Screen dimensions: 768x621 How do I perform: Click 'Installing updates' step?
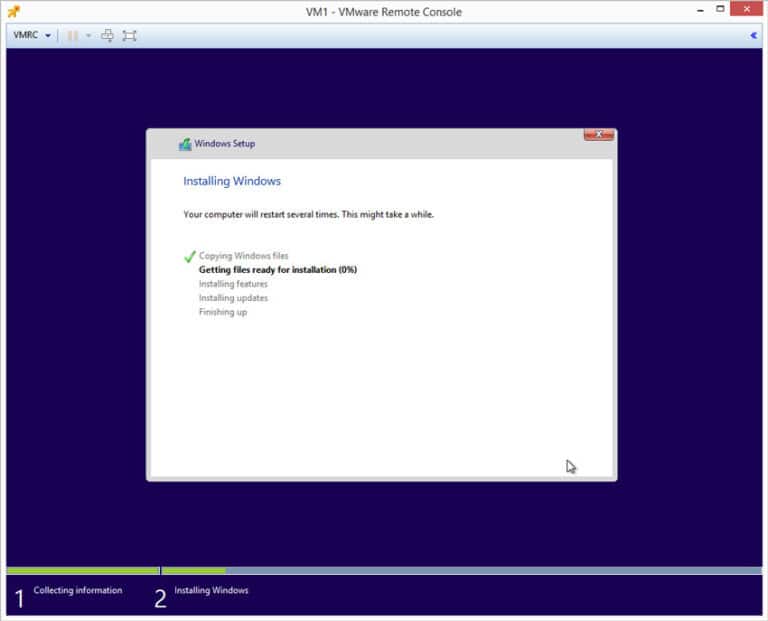pos(233,298)
